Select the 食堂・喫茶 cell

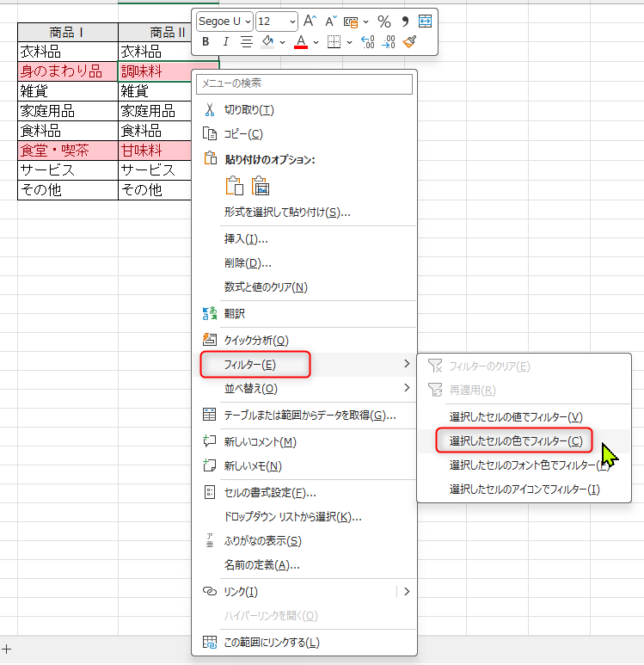click(x=67, y=151)
